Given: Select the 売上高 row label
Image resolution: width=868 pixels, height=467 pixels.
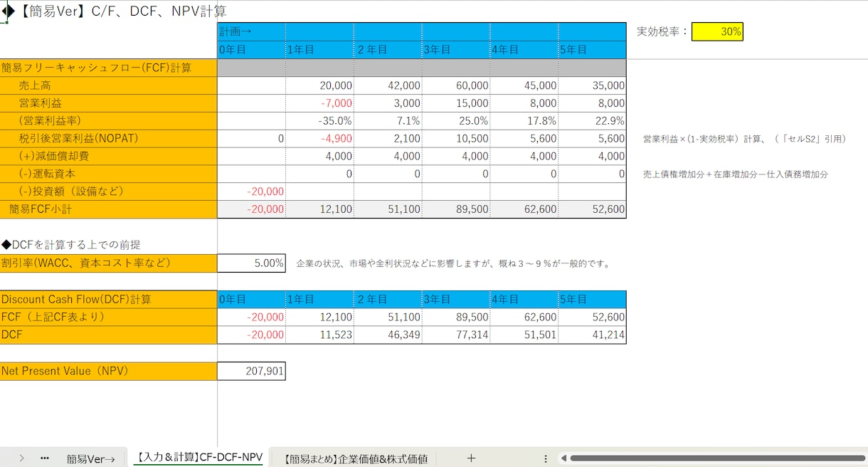Looking at the screenshot, I should (108, 85).
